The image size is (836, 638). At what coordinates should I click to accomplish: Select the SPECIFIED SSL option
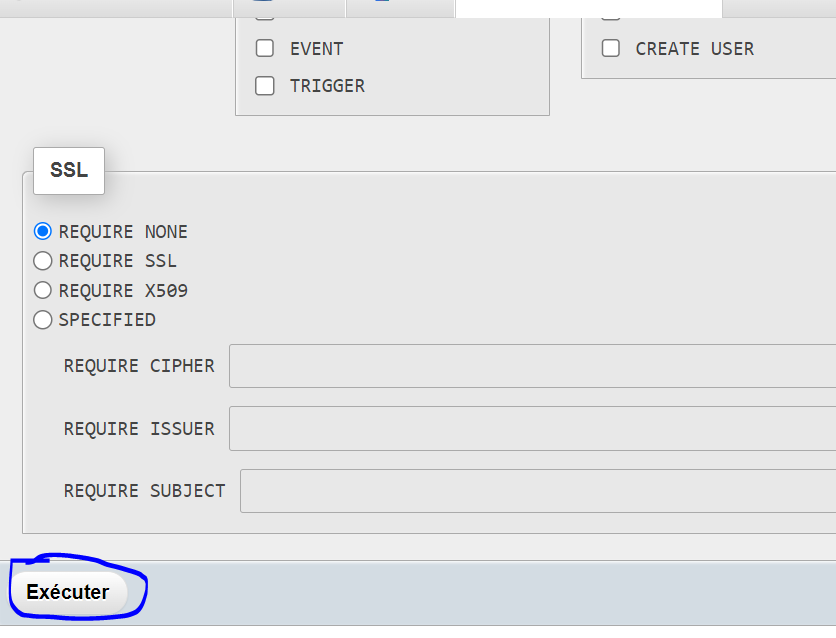click(42, 319)
